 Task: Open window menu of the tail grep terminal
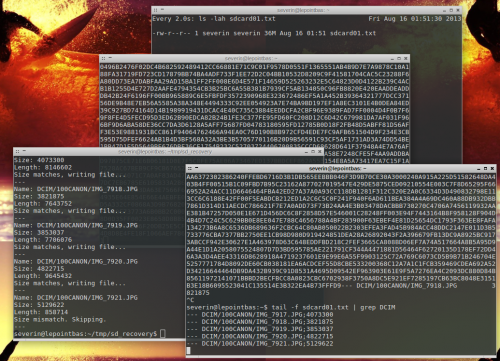pos(190,168)
